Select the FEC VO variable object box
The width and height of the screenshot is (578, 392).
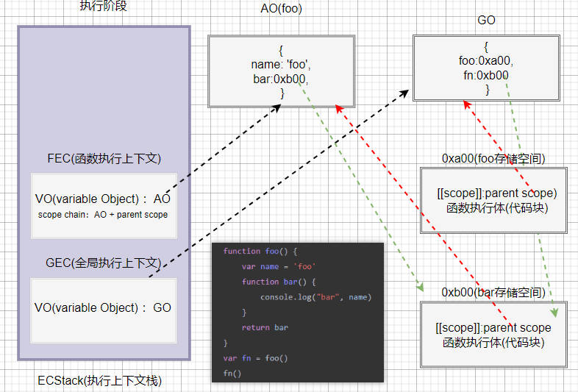(104, 206)
